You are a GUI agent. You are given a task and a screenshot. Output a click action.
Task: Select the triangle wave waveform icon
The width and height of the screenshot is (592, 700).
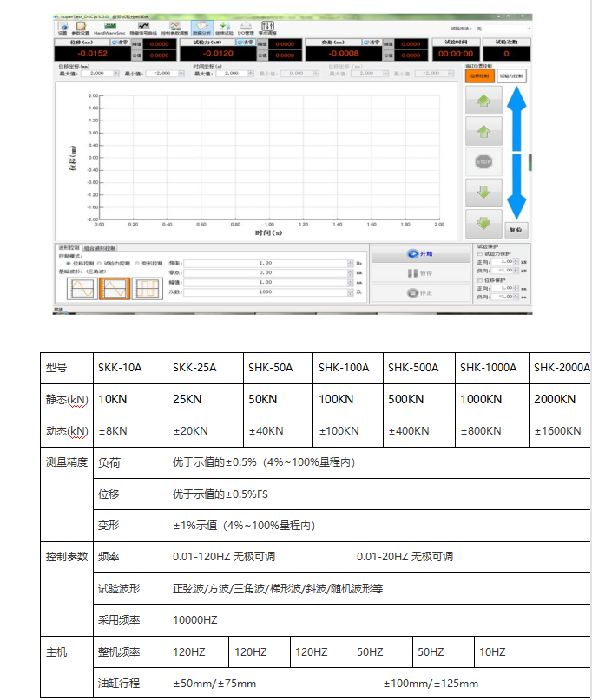click(x=115, y=289)
